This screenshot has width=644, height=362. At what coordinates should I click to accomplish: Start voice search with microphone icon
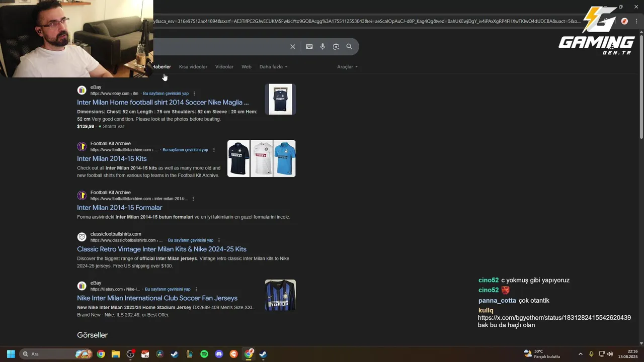tap(323, 47)
